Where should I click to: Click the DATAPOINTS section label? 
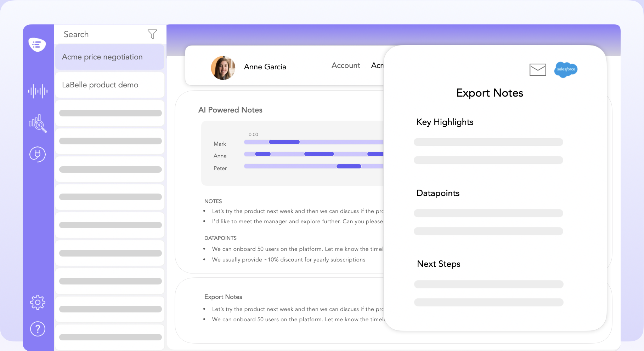click(220, 238)
